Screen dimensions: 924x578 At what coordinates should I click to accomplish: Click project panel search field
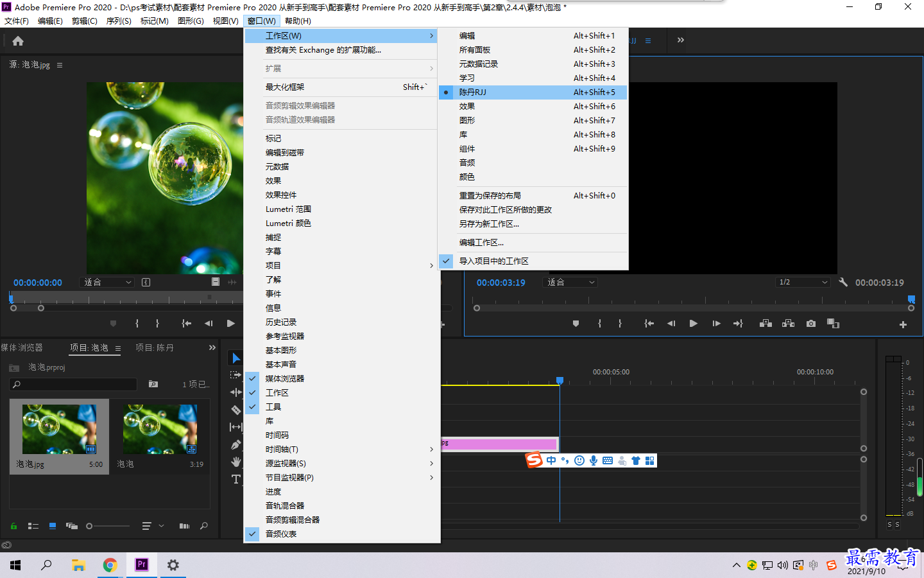click(x=74, y=384)
